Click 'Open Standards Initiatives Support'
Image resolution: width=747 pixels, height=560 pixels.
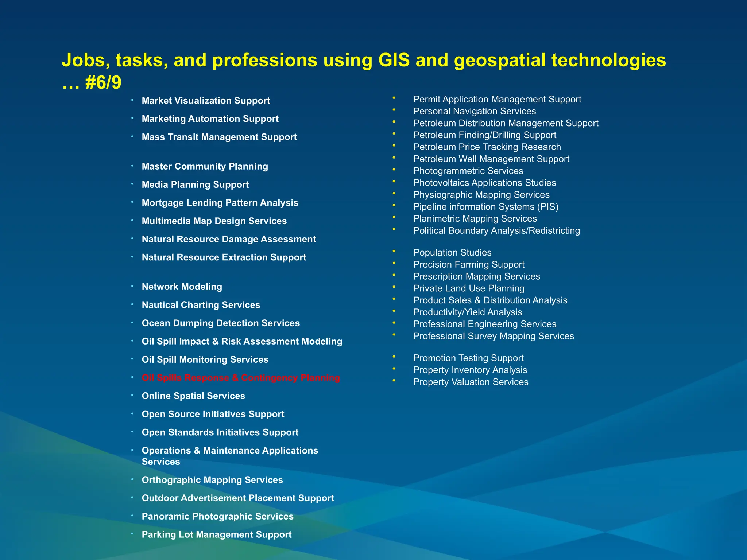point(220,432)
